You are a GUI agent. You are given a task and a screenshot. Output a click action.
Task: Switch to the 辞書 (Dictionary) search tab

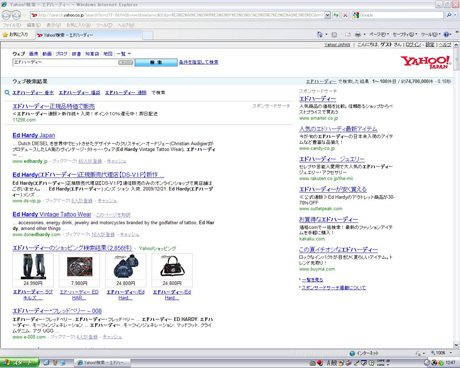(x=76, y=54)
